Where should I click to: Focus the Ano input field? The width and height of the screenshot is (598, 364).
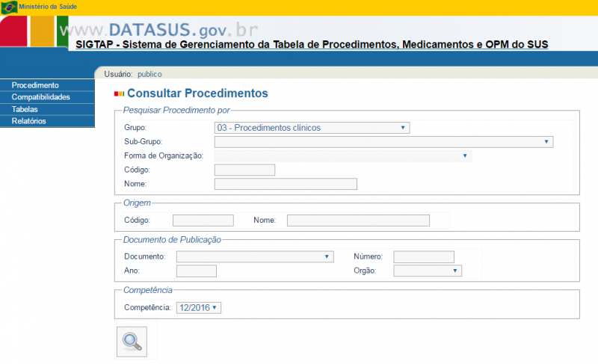pos(197,271)
